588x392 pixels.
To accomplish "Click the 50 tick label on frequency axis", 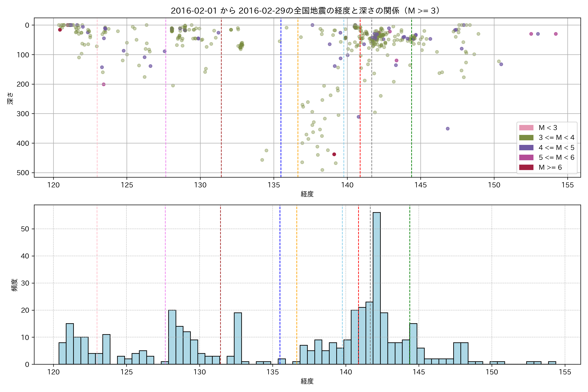I will [25, 229].
